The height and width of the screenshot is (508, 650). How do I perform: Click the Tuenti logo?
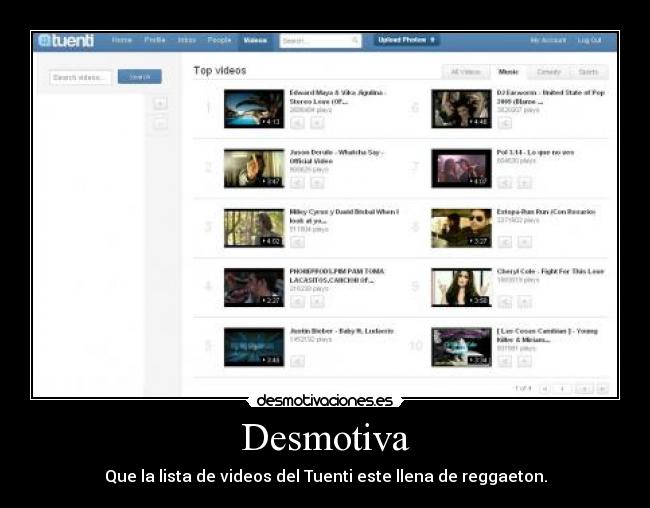click(x=66, y=41)
